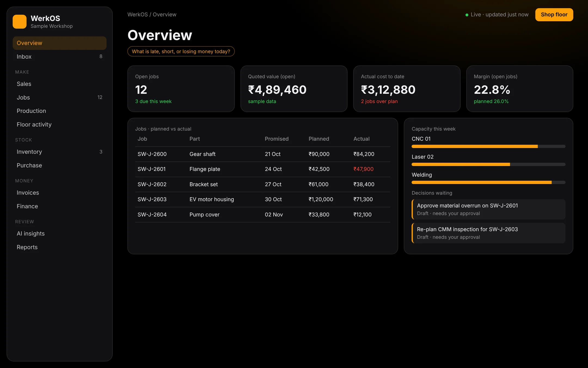The width and height of the screenshot is (588, 368).
Task: Click the orange WerkOS logo icon
Action: coord(20,22)
